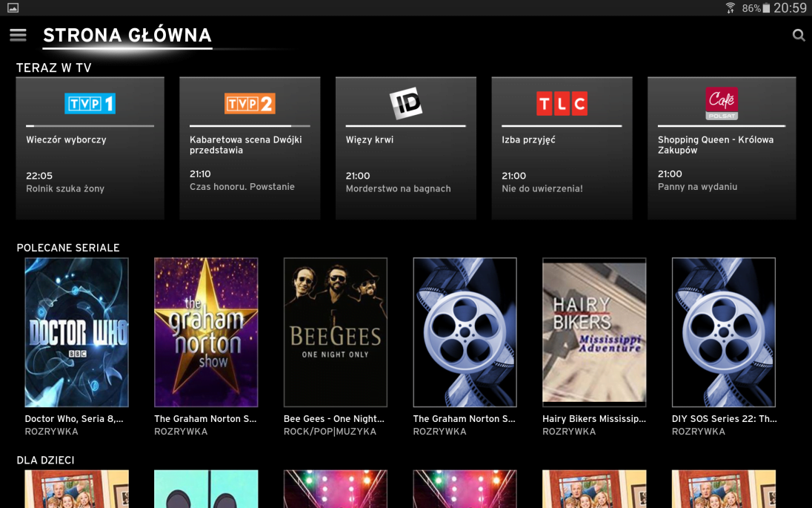Open Shopping Queen - Królowa Zakupów programme

point(716,145)
